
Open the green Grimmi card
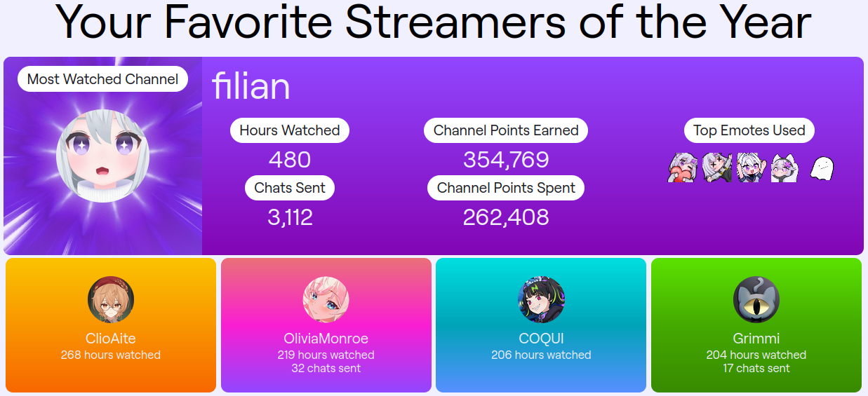(756, 325)
